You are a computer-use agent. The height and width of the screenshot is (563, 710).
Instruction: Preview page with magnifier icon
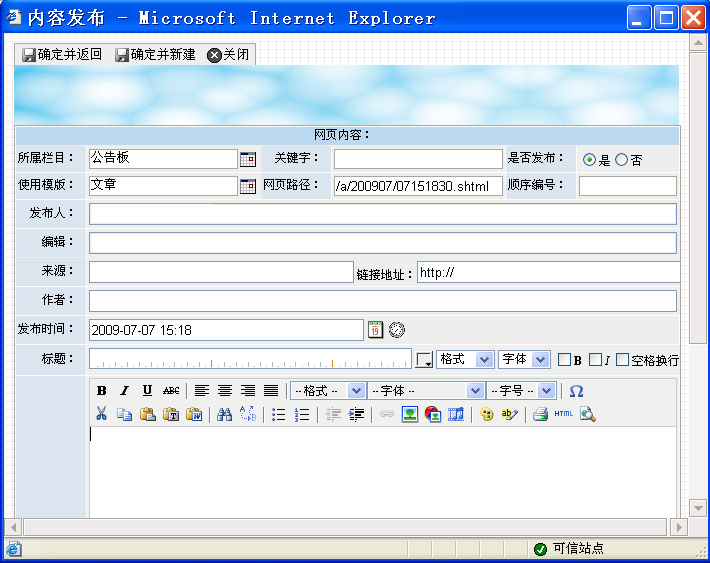coord(587,414)
